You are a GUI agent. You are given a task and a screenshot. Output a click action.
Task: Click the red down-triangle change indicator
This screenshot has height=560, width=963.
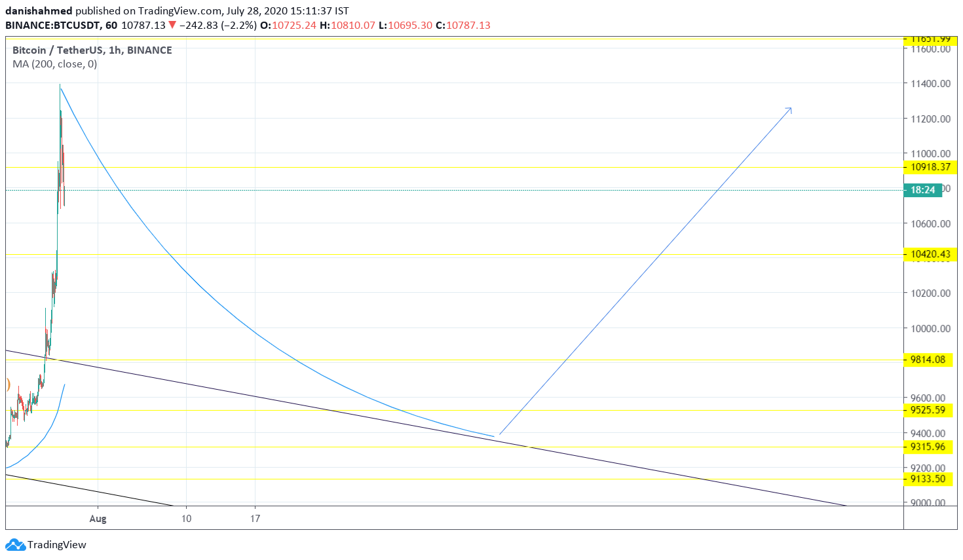pos(172,25)
